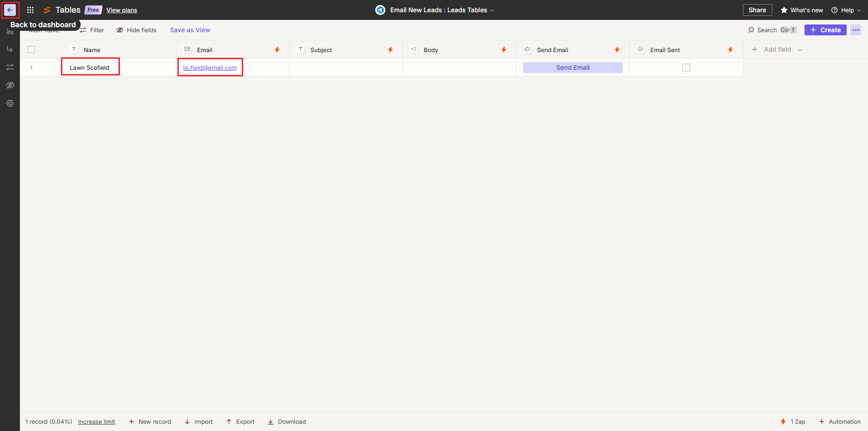Click the Search magnifier in toolbar
Screen dimensions: 868x431
coord(751,30)
